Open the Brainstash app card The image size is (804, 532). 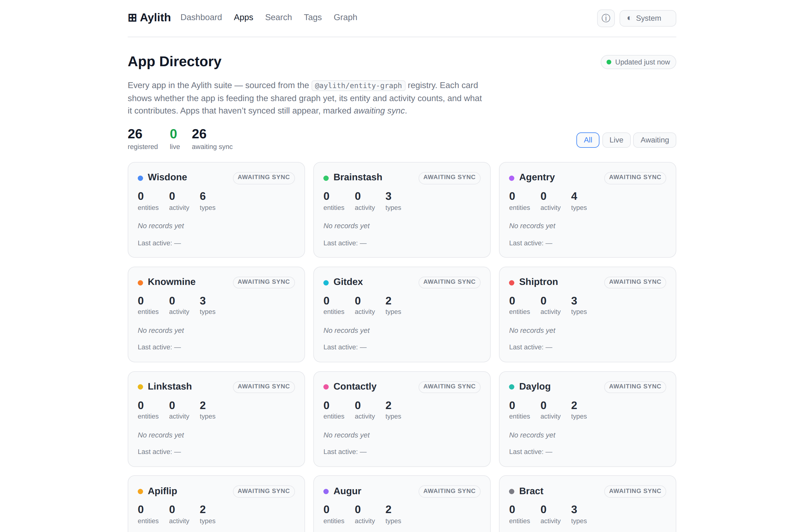402,210
